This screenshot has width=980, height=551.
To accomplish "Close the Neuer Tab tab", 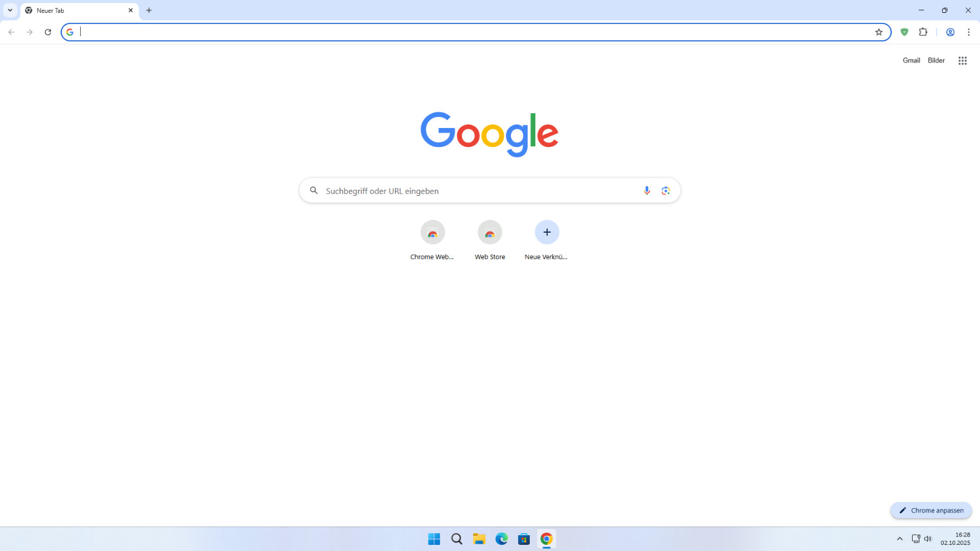I will pos(130,10).
